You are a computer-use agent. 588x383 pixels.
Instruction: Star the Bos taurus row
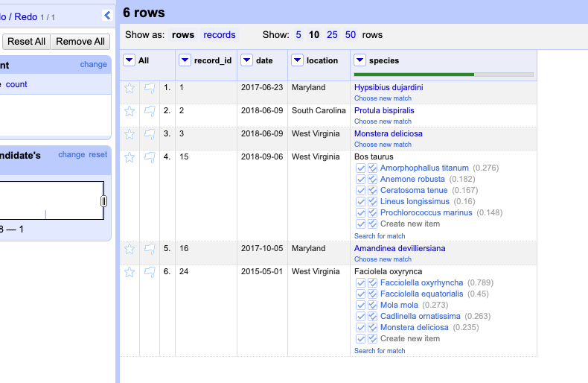130,157
